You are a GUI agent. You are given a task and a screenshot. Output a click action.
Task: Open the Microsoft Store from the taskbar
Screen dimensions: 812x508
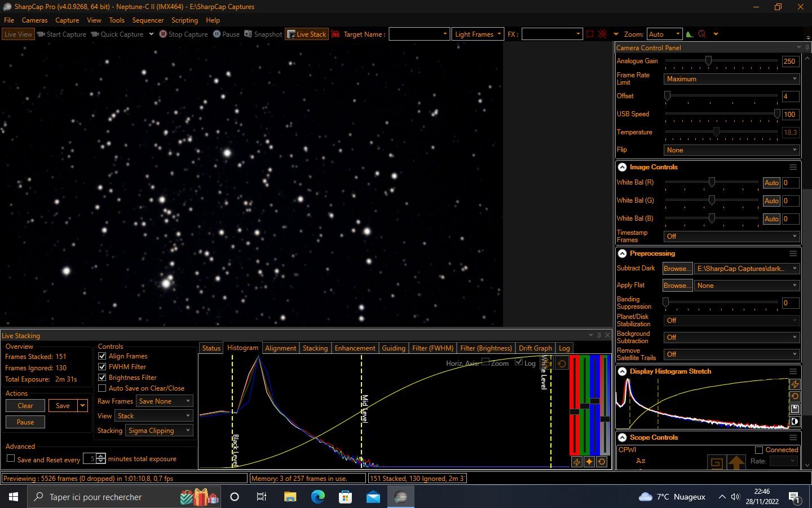coord(345,497)
